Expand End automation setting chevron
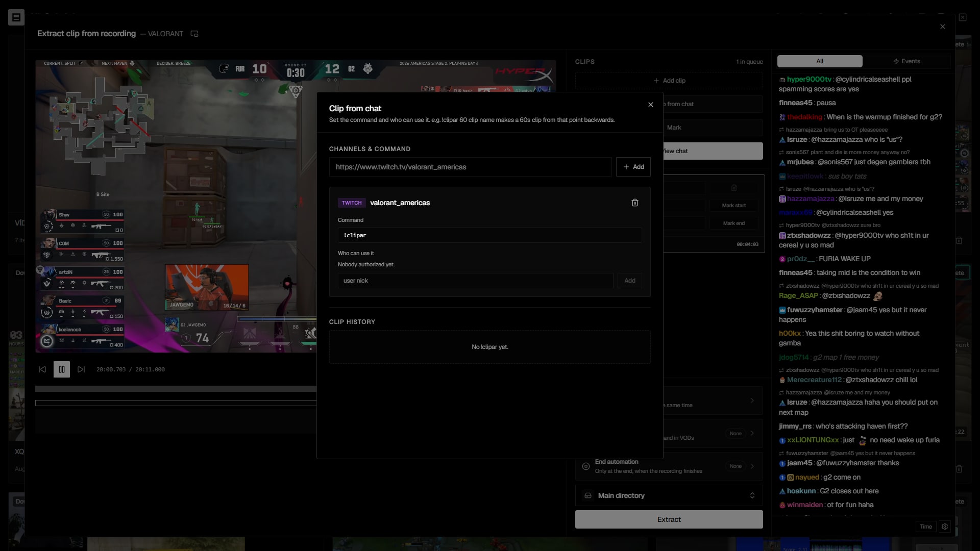980x551 pixels. click(x=752, y=466)
